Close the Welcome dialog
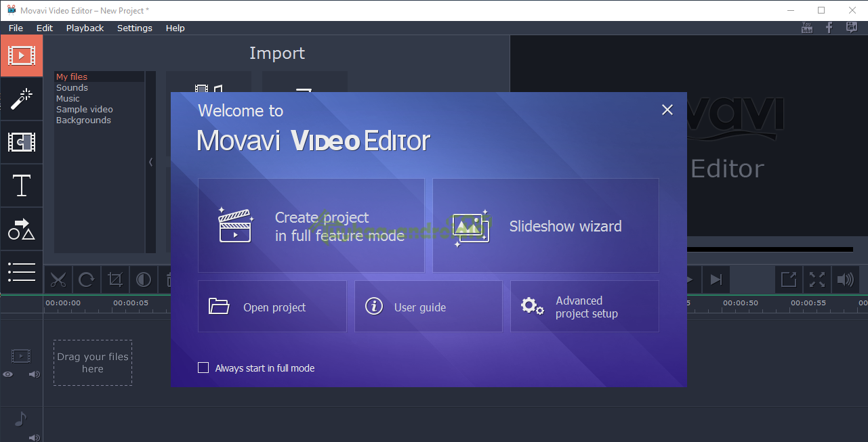 click(x=667, y=110)
